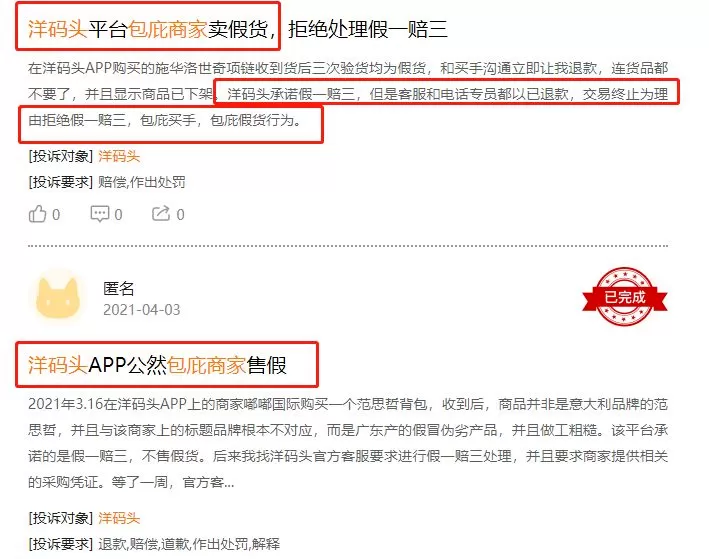Open second complaint body starting 2021年3.16在洋码头

click(x=348, y=443)
